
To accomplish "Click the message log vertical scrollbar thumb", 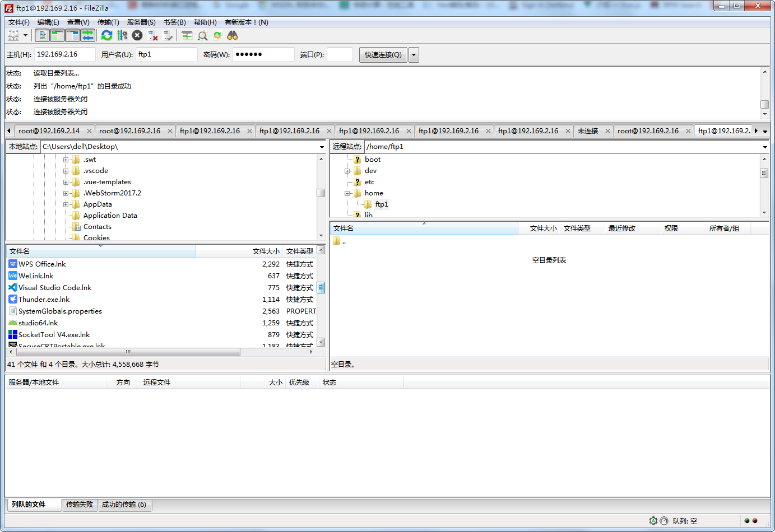I will [765, 105].
